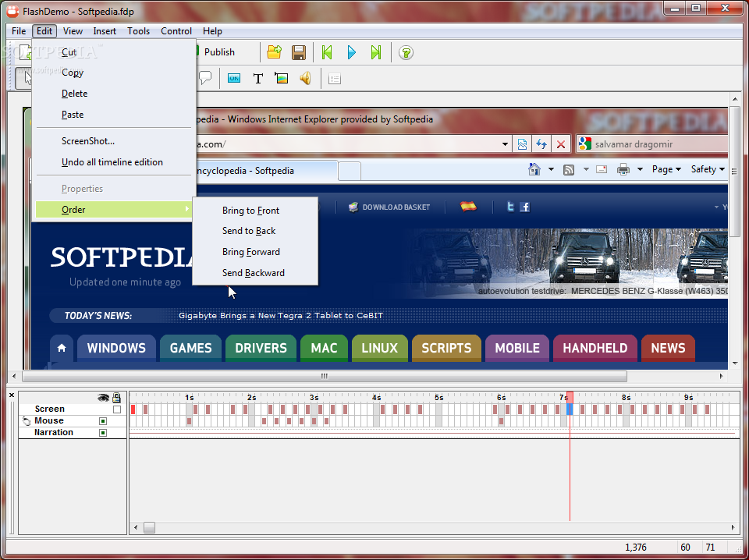The height and width of the screenshot is (560, 749).
Task: Choose Undo all timeline edition
Action: (114, 162)
